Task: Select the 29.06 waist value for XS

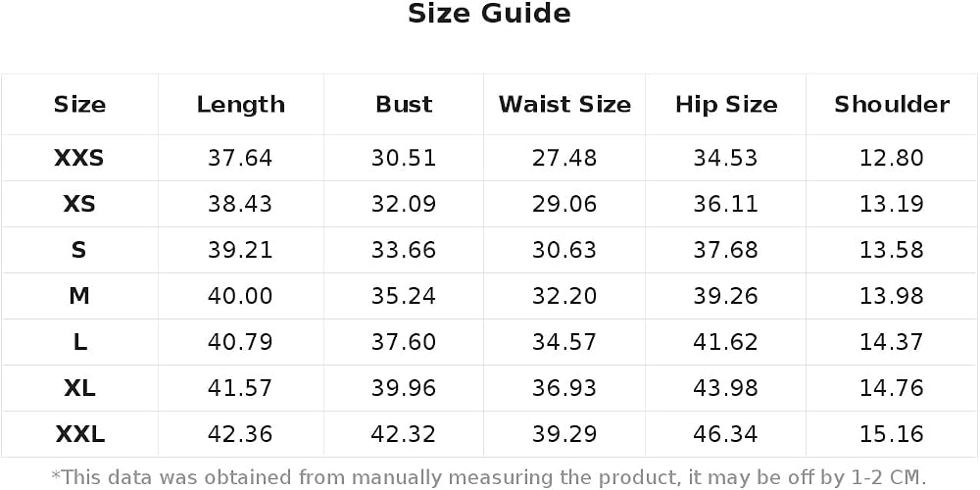Action: pos(564,205)
